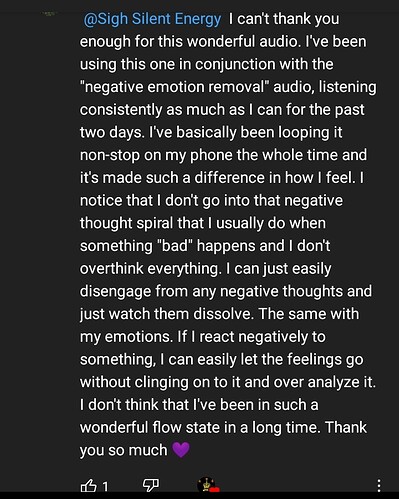This screenshot has width=399, height=499.
Task: Tap the like count number
Action: [105, 487]
